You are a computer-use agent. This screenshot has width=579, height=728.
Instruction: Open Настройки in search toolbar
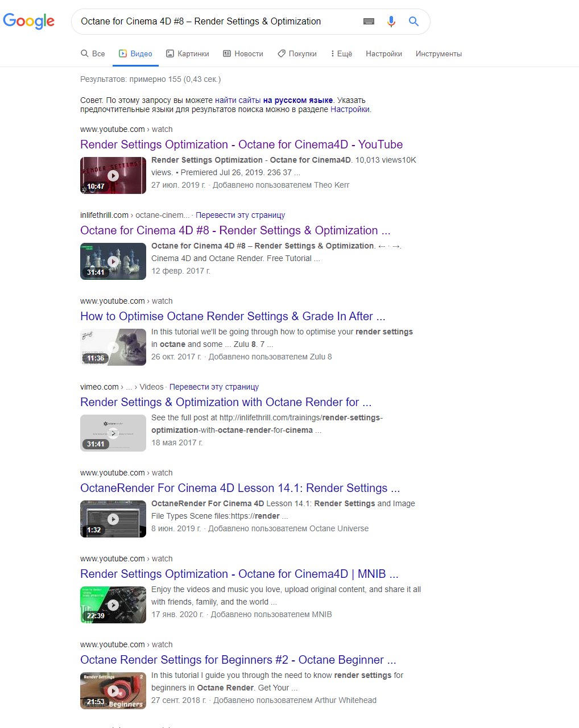(384, 53)
